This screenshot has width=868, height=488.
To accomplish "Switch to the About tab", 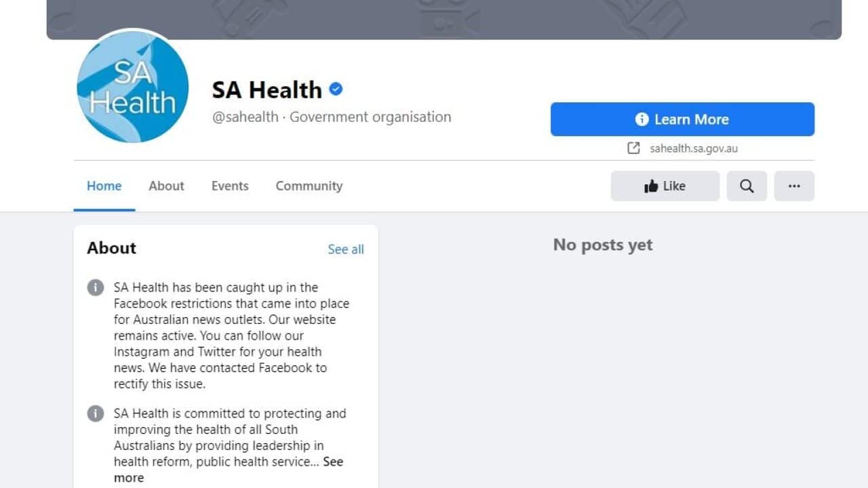I will point(166,186).
